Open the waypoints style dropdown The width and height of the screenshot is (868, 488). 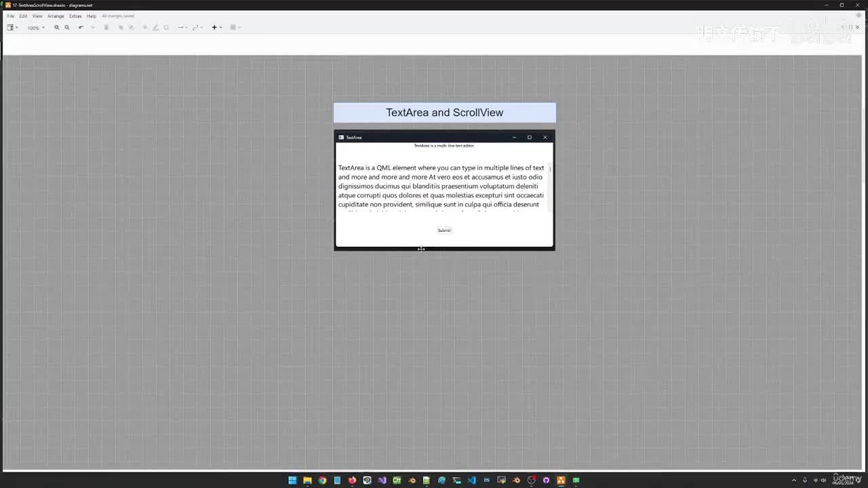click(197, 28)
